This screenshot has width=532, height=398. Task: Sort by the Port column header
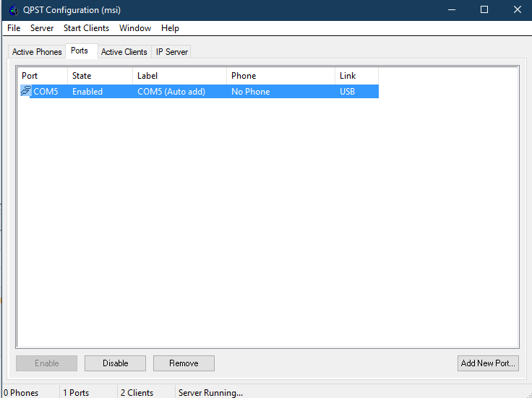(x=42, y=76)
